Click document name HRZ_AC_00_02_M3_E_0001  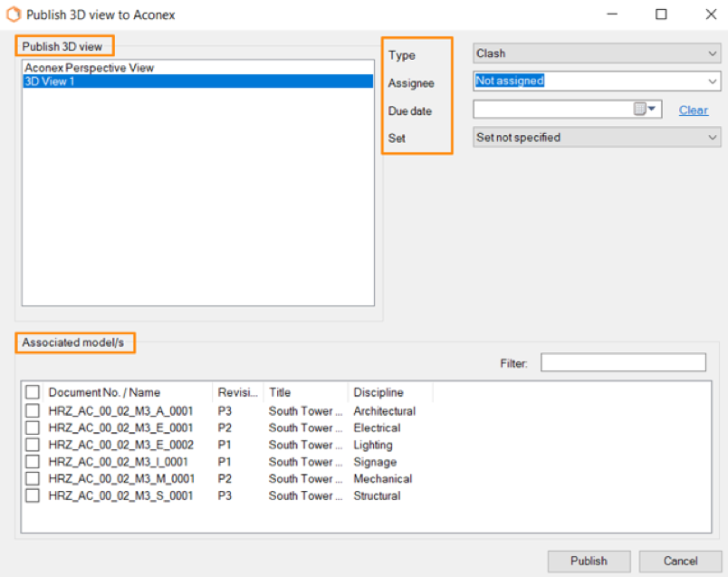coord(120,428)
